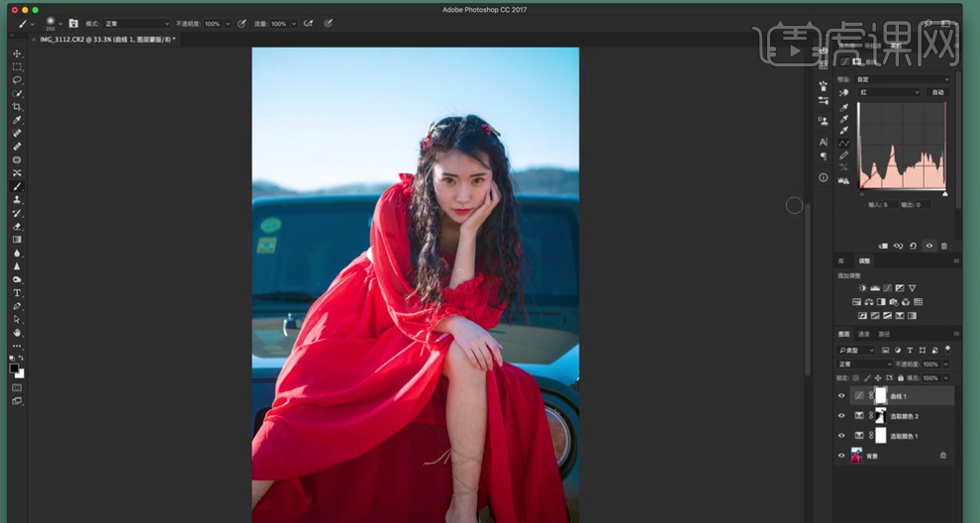Open the 不透明度 slider arrow in options bar

pos(228,24)
